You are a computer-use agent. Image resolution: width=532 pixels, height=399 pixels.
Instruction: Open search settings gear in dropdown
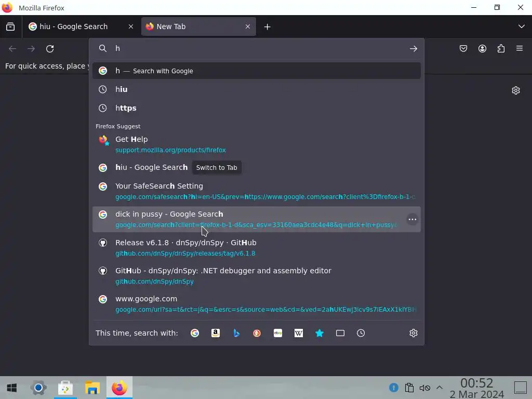pyautogui.click(x=413, y=333)
